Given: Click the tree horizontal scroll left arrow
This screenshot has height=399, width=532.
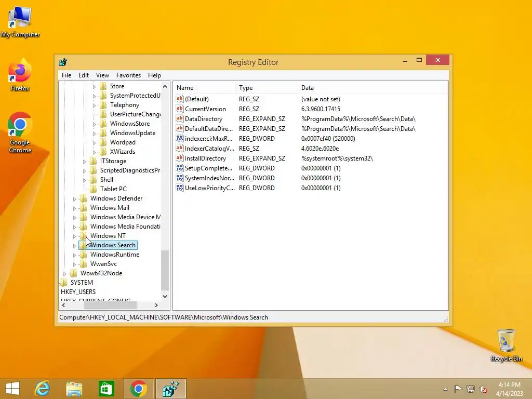Looking at the screenshot, I should click(63, 305).
